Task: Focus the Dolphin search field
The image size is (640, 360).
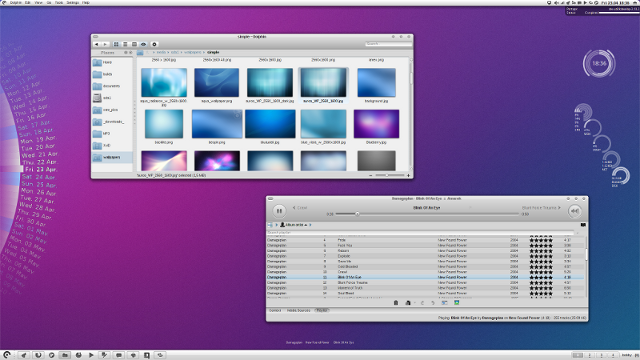Action: (388, 44)
